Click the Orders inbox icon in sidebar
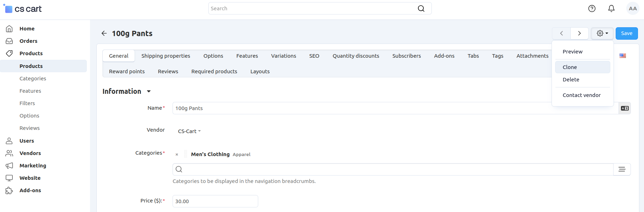Screen dimensions: 644x212 pyautogui.click(x=9, y=41)
